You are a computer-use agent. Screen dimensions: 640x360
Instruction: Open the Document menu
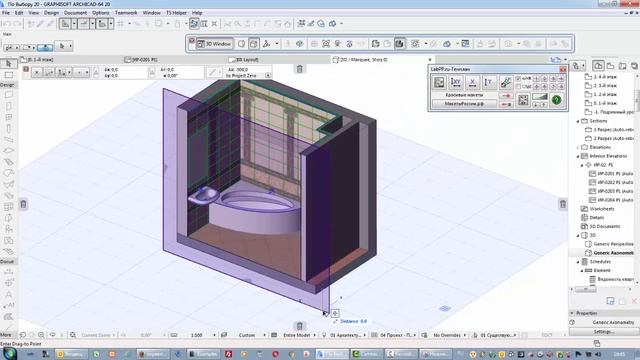pos(76,13)
